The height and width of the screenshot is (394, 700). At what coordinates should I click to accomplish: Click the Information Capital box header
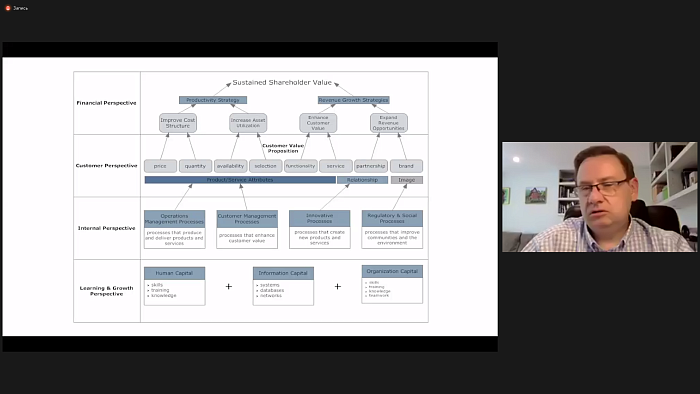point(283,273)
